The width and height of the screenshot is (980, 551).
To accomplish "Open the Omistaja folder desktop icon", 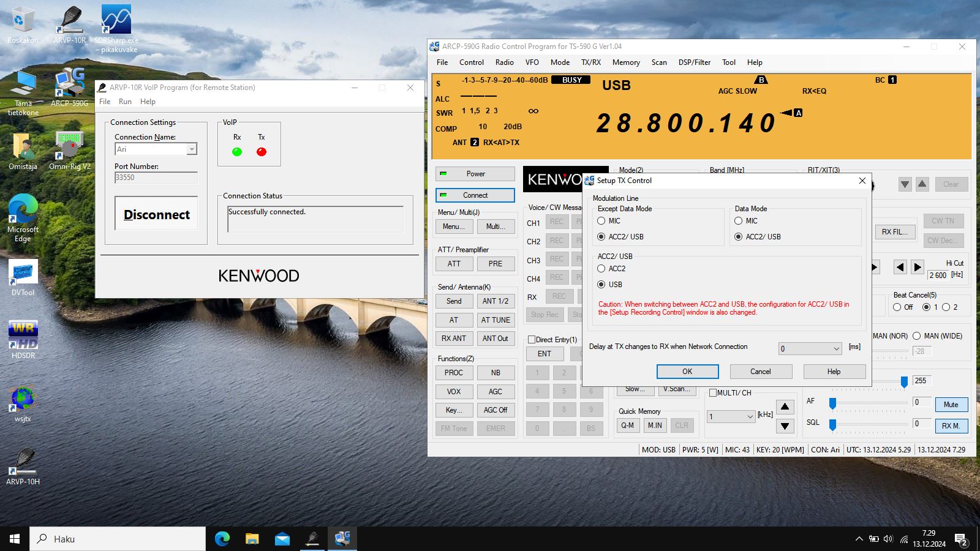I will coord(23,151).
